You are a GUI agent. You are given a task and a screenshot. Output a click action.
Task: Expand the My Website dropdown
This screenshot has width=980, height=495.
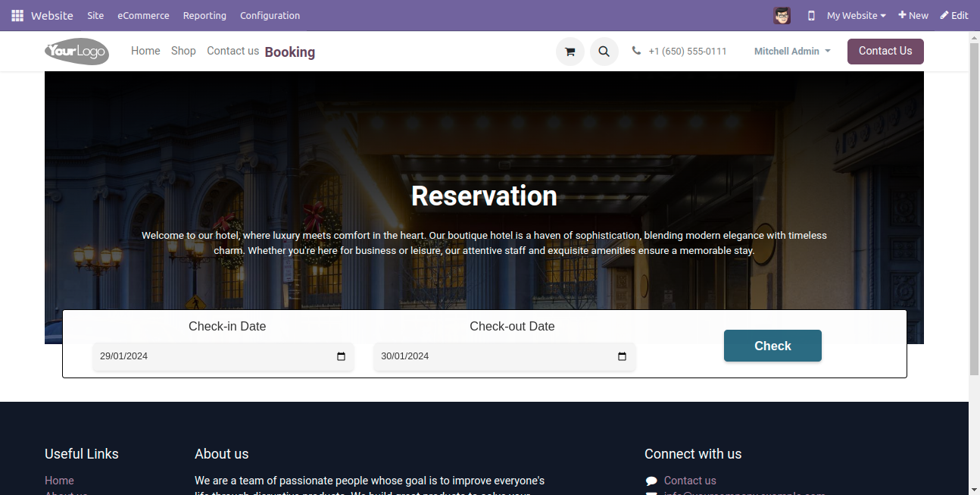[x=856, y=15]
